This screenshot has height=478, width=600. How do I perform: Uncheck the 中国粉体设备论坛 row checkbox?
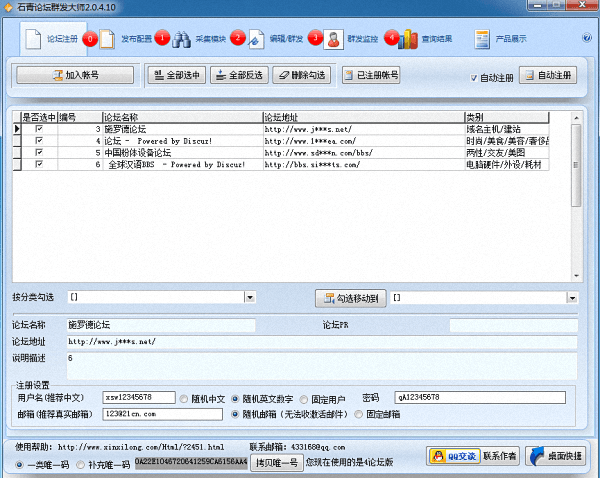[40, 152]
